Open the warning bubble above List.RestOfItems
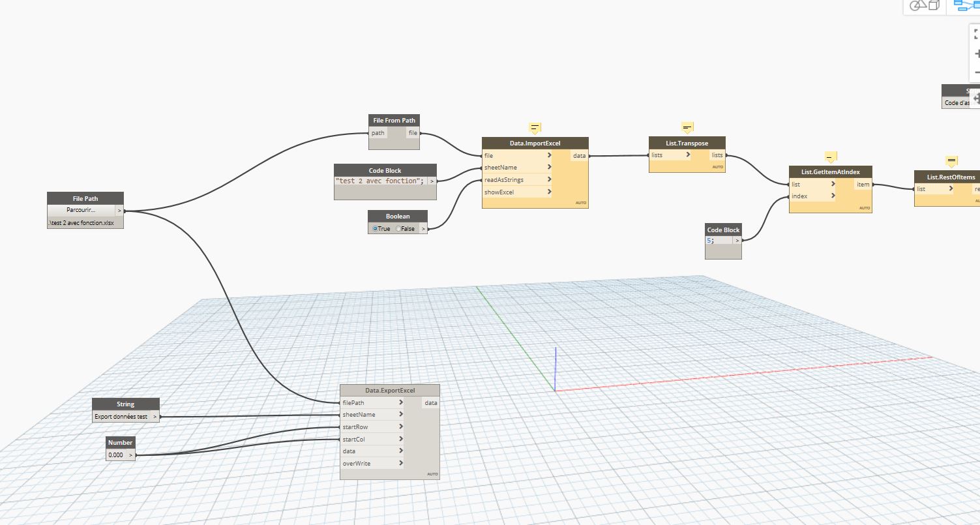Image resolution: width=980 pixels, height=525 pixels. [951, 160]
